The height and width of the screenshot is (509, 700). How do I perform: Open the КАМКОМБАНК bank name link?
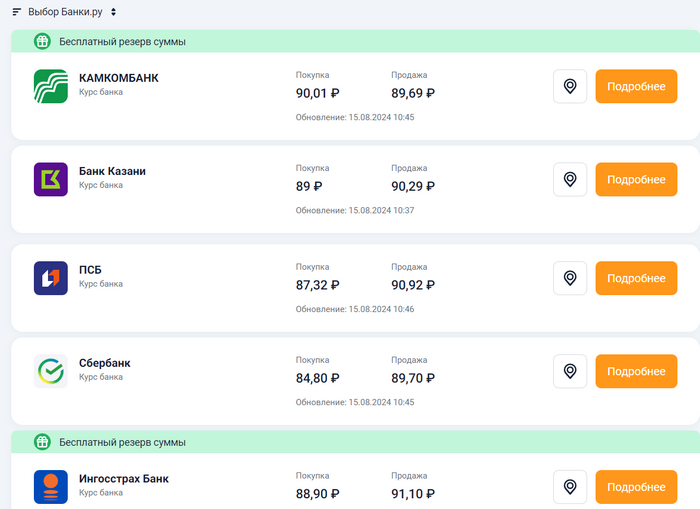[118, 78]
